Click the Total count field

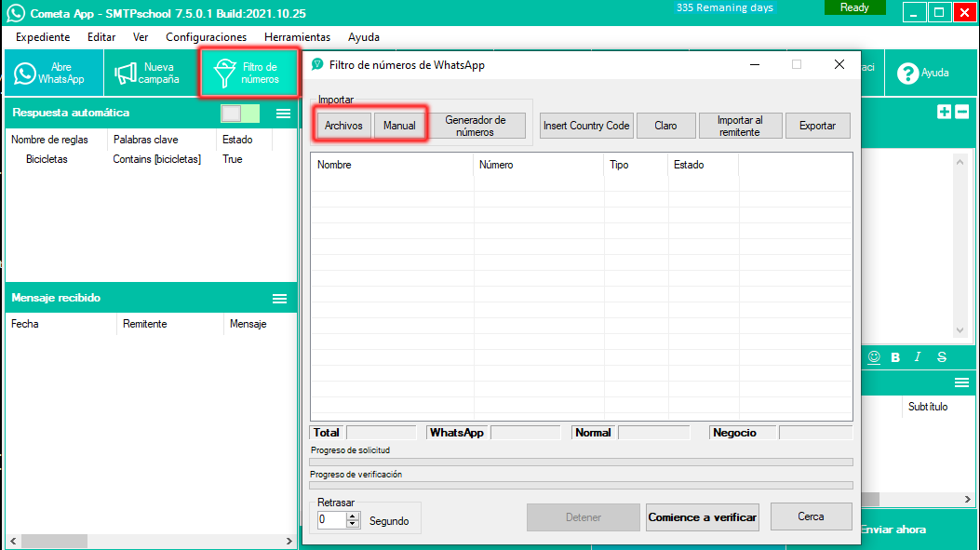pos(382,433)
